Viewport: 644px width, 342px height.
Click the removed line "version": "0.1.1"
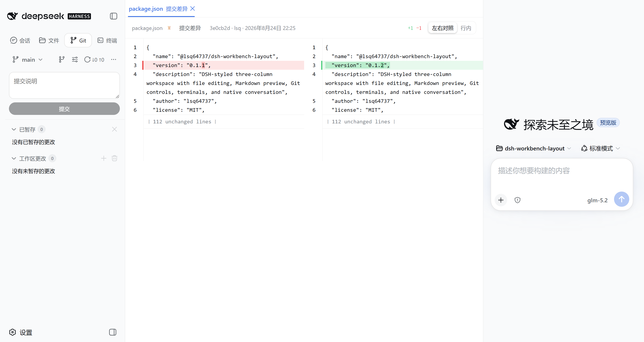click(223, 65)
